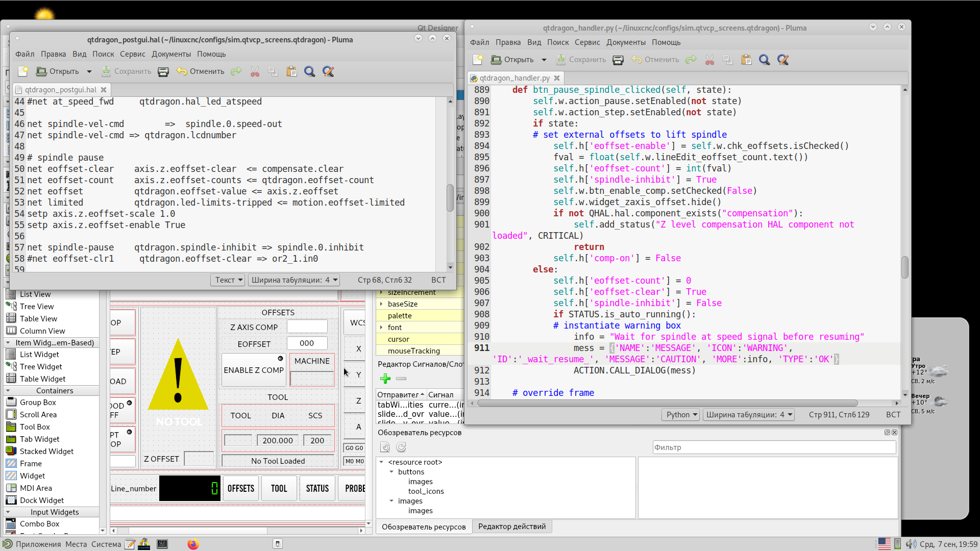
Task: Click New document icon in handler.py Pluma window
Action: (478, 60)
